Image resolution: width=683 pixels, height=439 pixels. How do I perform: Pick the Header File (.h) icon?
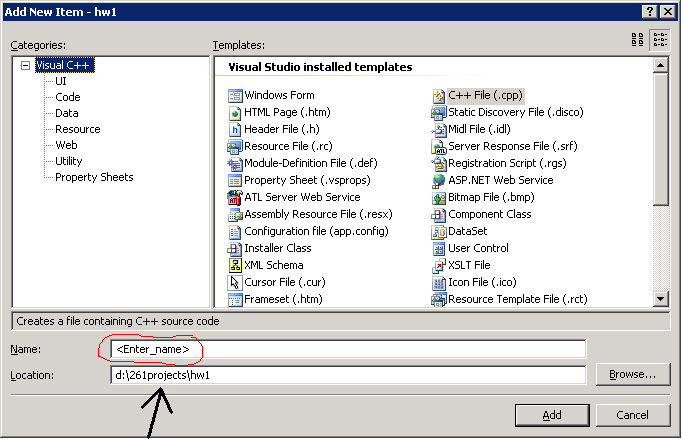(x=235, y=129)
